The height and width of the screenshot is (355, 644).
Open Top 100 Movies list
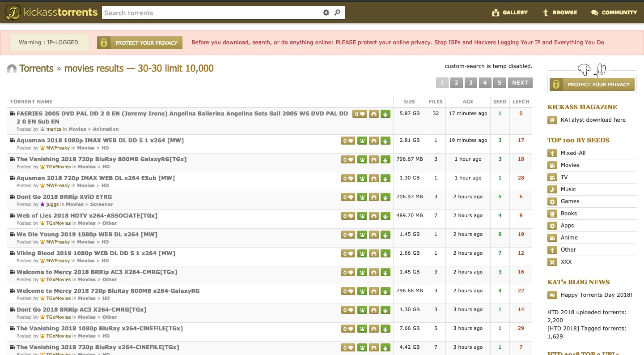570,165
